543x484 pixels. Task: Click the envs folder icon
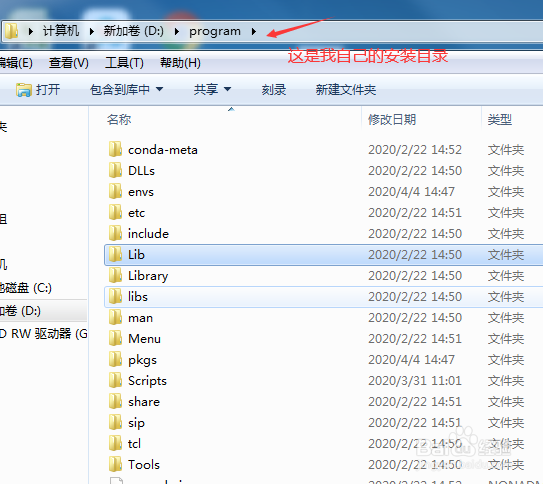[115, 191]
